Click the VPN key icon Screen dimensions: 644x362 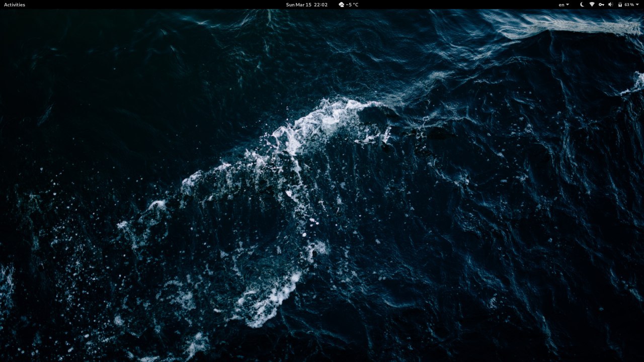[x=601, y=5]
